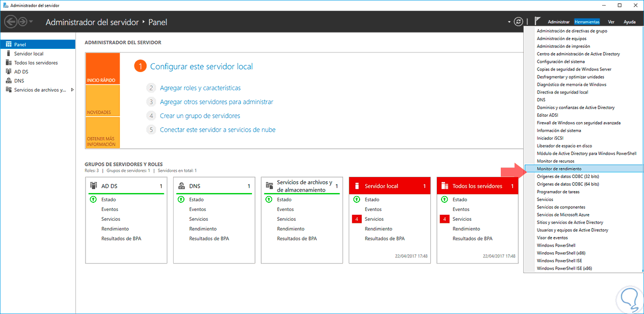This screenshot has width=644, height=314.
Task: Click the Servicios de archivos tile header icon
Action: click(x=269, y=185)
